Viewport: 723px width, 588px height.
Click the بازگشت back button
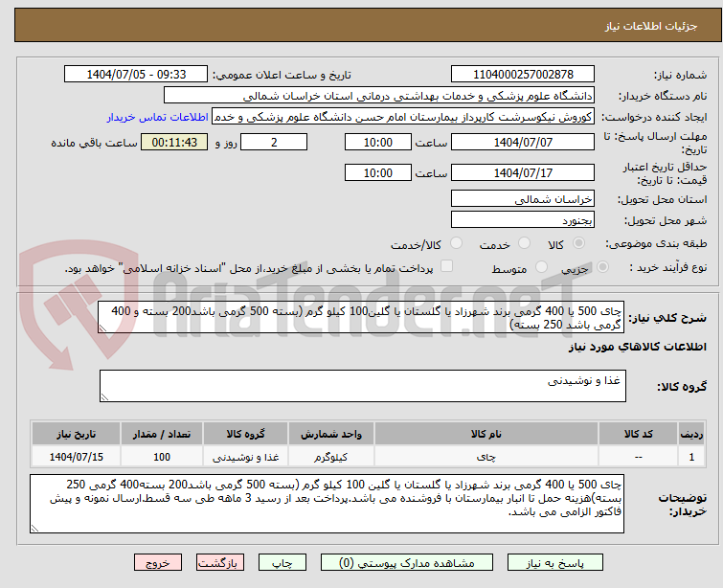[219, 563]
